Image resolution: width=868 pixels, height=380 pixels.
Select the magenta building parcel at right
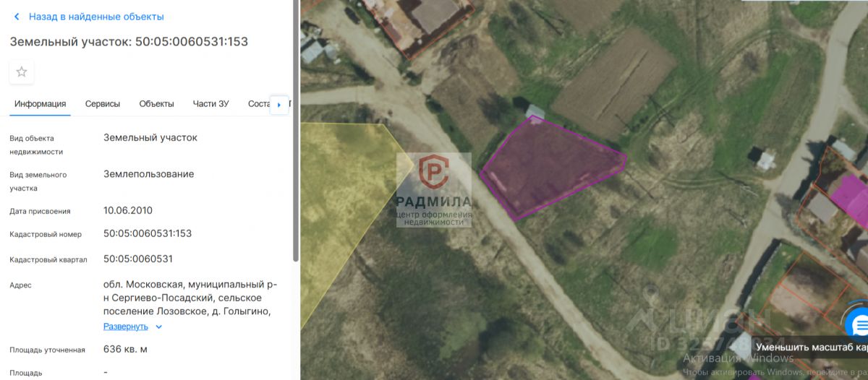click(x=848, y=195)
